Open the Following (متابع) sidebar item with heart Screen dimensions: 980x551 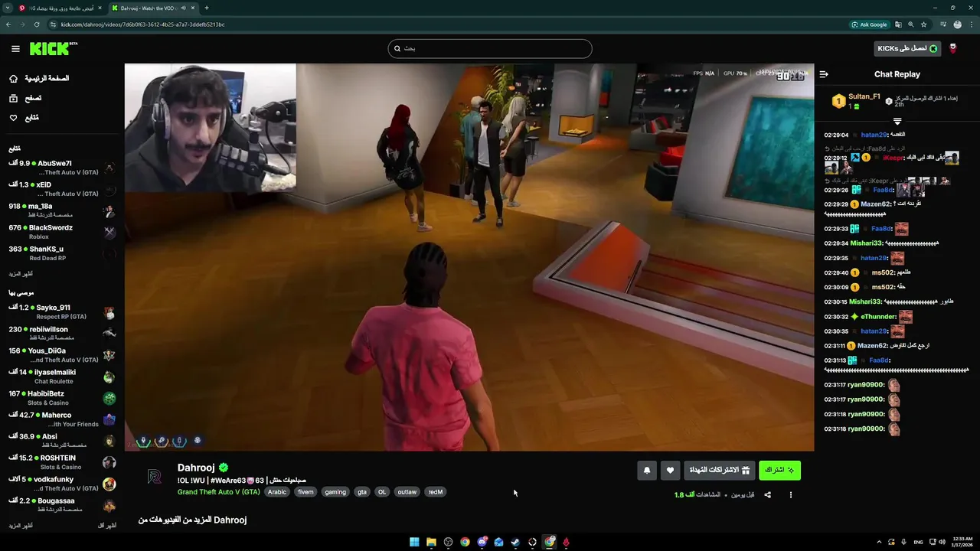pyautogui.click(x=23, y=118)
